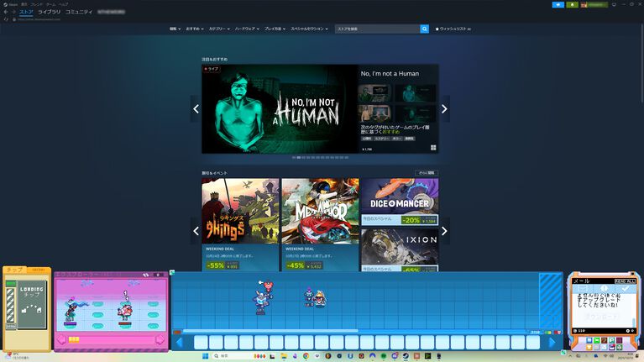Open the コミュニティ tab
Viewport: 644px width, 362px height.
coord(79,12)
